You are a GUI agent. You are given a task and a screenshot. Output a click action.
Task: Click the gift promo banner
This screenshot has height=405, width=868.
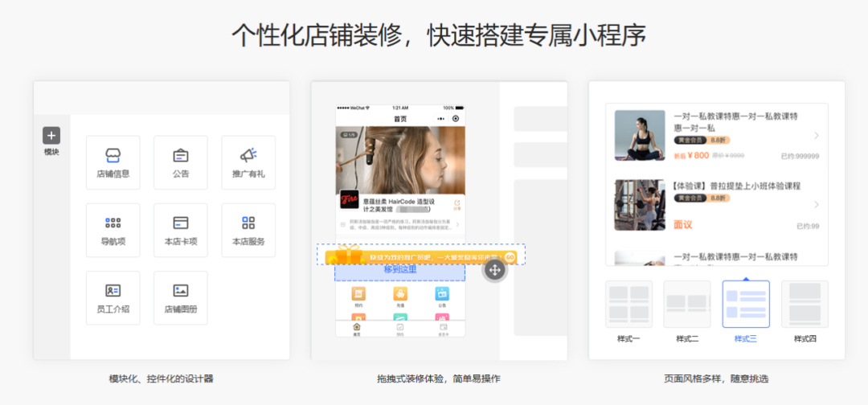coord(420,256)
